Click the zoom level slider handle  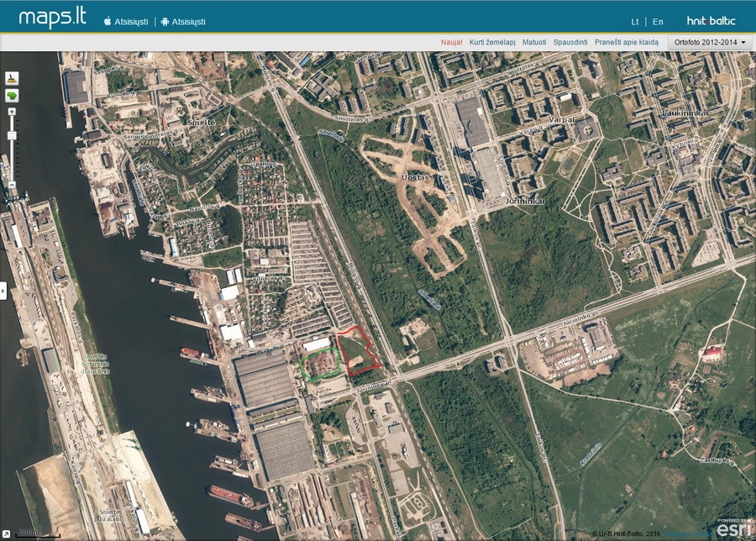click(x=12, y=135)
